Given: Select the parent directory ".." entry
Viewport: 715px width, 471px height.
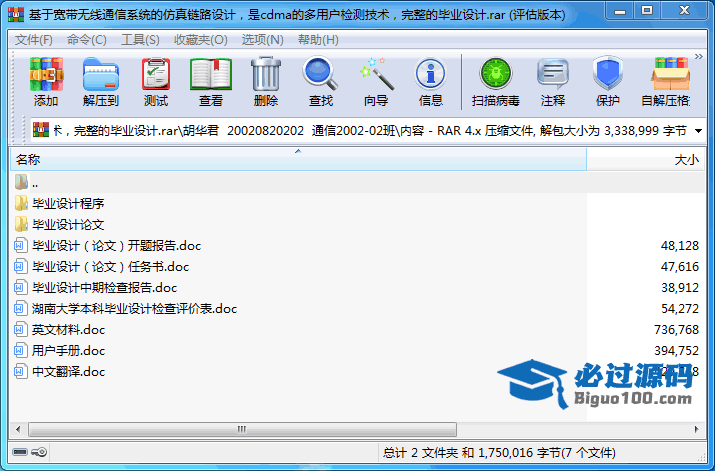Looking at the screenshot, I should (34, 182).
